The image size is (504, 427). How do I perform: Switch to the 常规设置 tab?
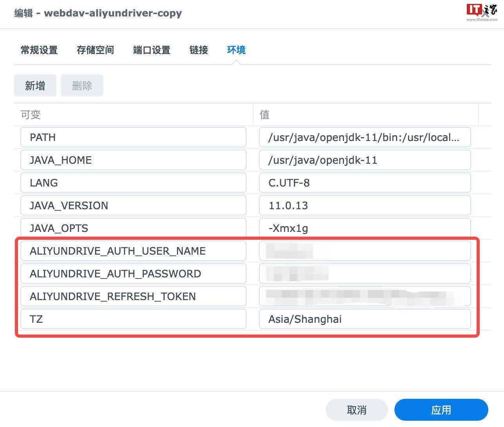[39, 50]
